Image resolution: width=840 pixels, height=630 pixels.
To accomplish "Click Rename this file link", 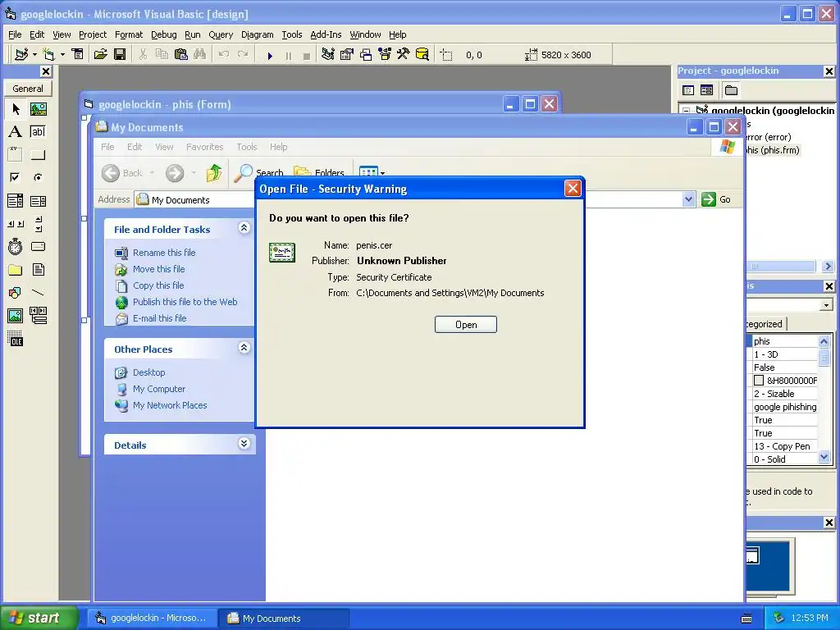I will (164, 253).
